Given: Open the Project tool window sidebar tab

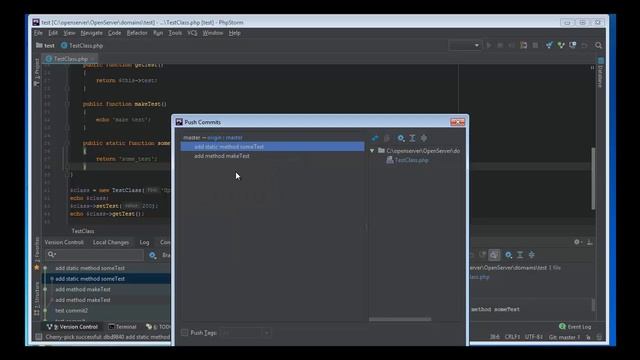Looking at the screenshot, I should (37, 72).
